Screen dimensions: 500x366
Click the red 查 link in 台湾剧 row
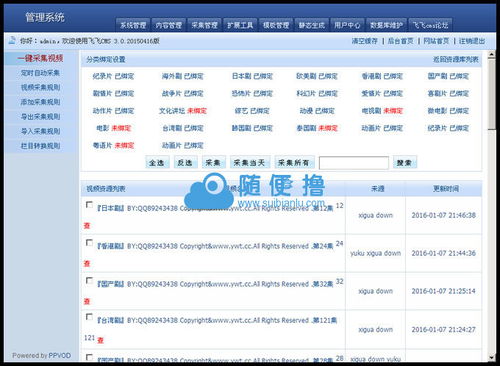[100, 340]
